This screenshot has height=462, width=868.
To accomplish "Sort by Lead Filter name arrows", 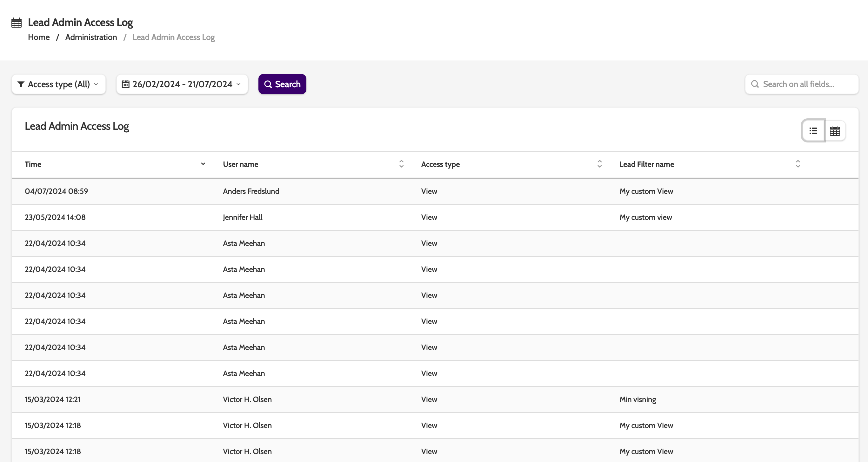I will 798,164.
